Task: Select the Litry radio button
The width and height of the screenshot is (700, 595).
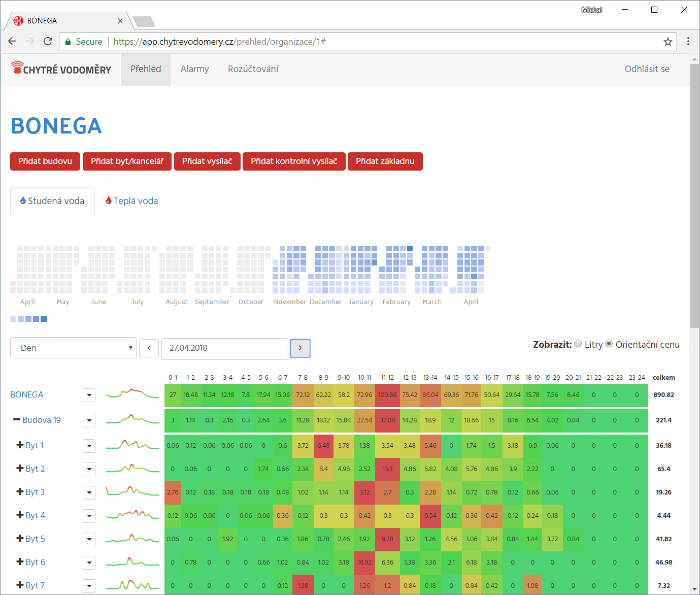Action: pyautogui.click(x=578, y=344)
